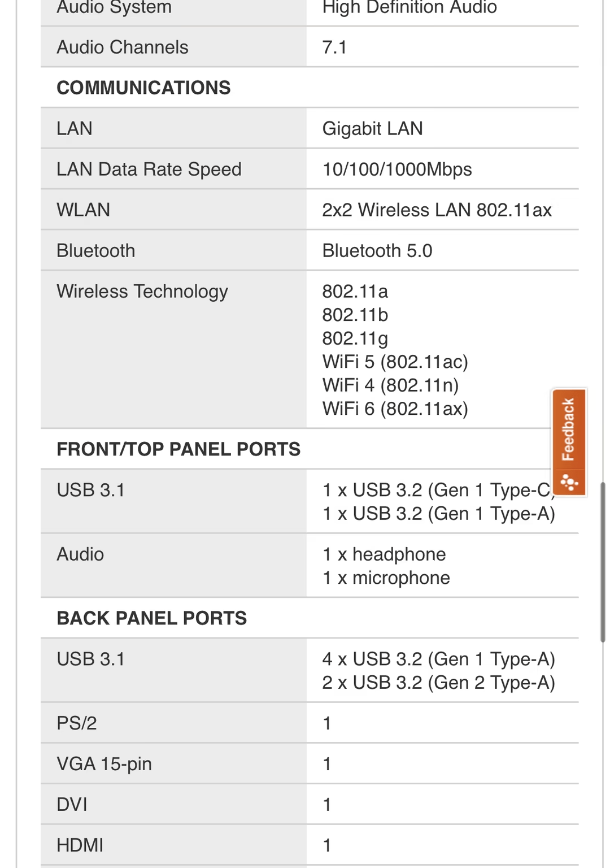610x868 pixels.
Task: Click the Feedback dots icon
Action: [x=569, y=482]
